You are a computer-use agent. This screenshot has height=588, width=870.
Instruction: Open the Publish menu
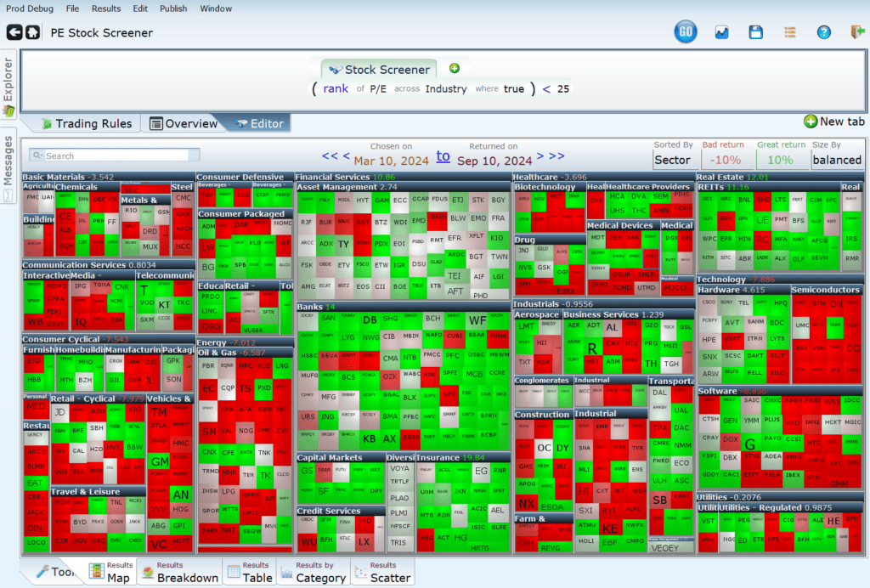173,8
